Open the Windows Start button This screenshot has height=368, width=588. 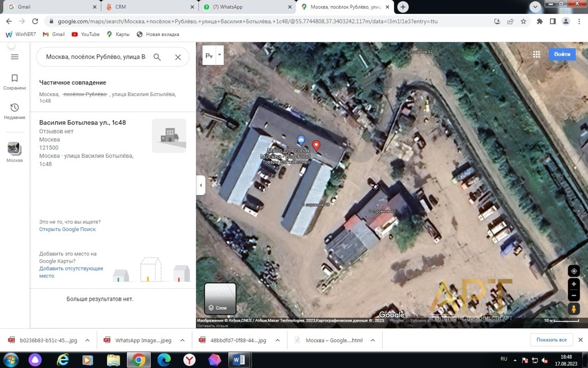pos(11,360)
